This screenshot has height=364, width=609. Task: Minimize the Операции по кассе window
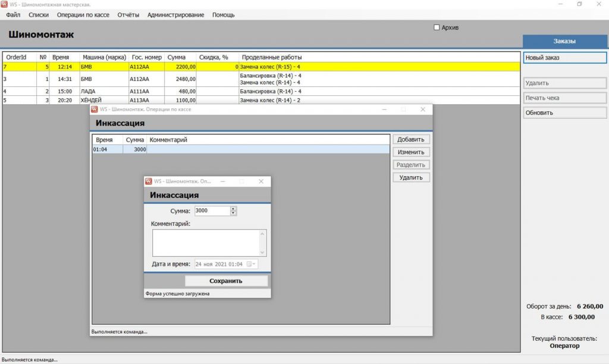384,109
